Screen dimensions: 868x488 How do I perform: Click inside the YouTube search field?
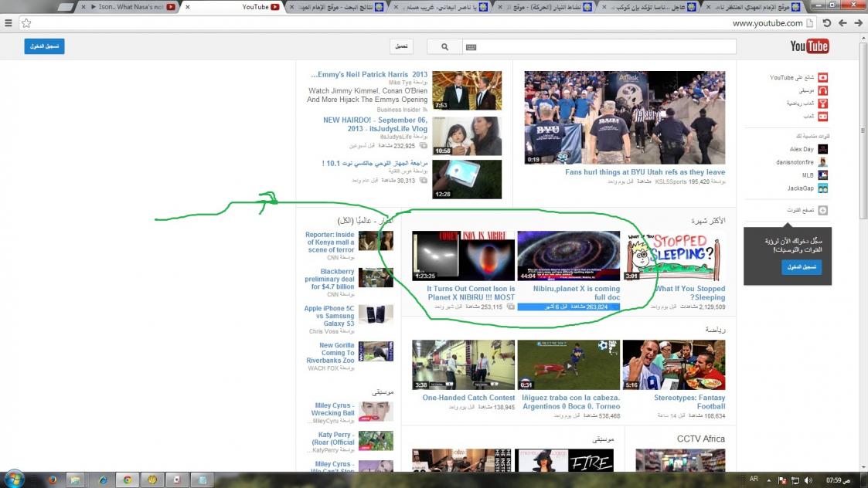(x=603, y=47)
